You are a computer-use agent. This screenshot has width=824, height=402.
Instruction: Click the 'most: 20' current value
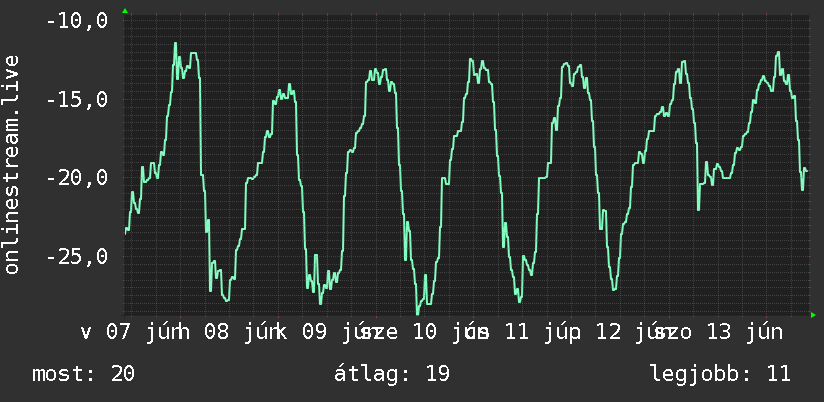point(84,374)
